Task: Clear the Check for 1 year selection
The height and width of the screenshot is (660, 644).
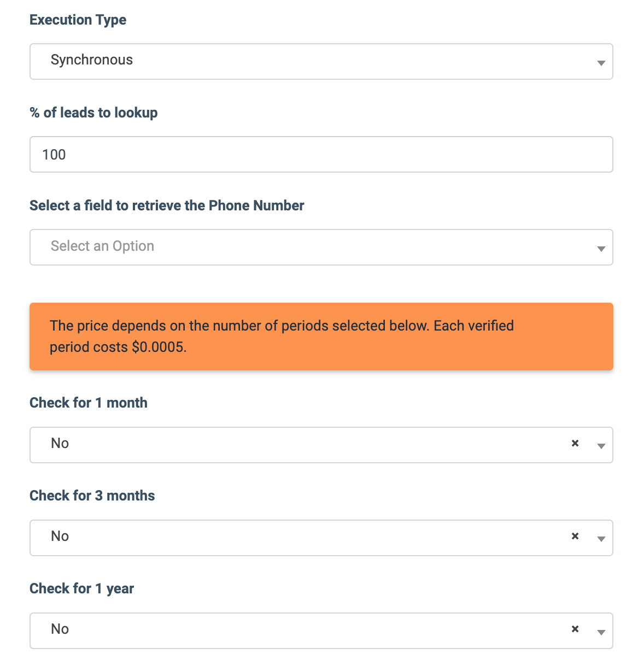Action: coord(575,629)
